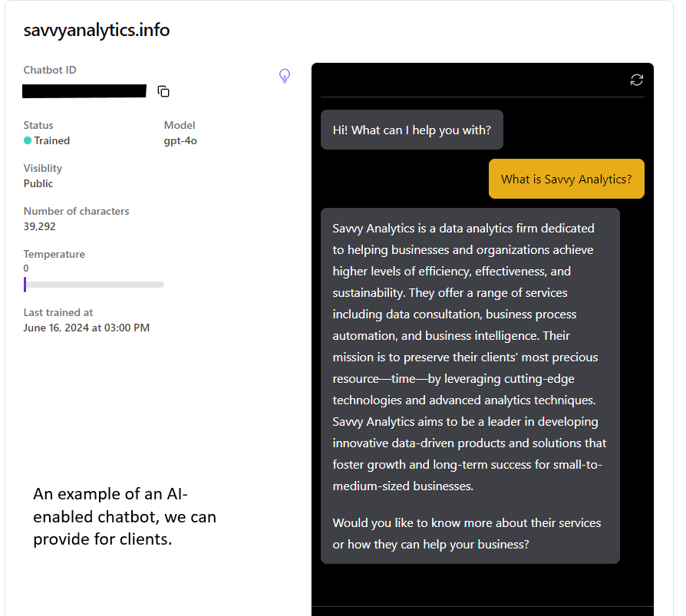Viewport: 686px width, 616px height.
Task: Click the Temperature value 0
Action: pyautogui.click(x=26, y=268)
